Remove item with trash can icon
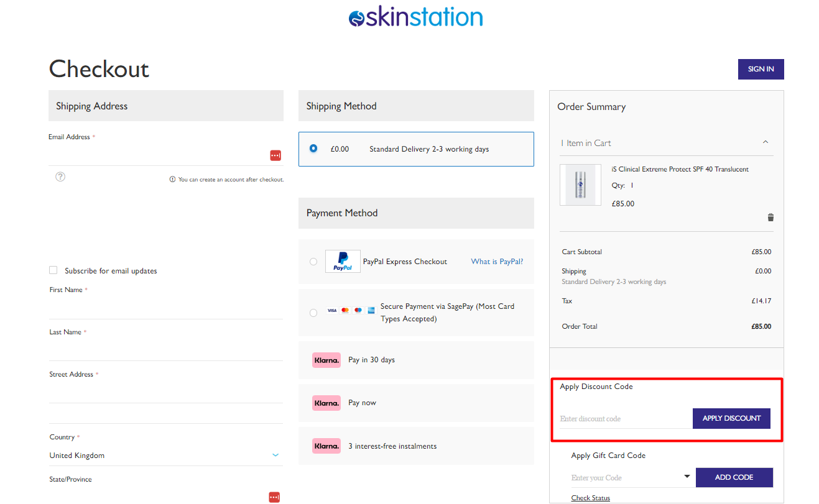The height and width of the screenshot is (504, 819). point(770,218)
